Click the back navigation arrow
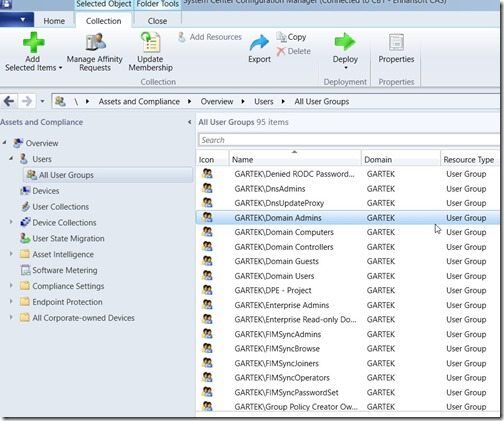Image resolution: width=504 pixels, height=421 pixels. tap(9, 101)
